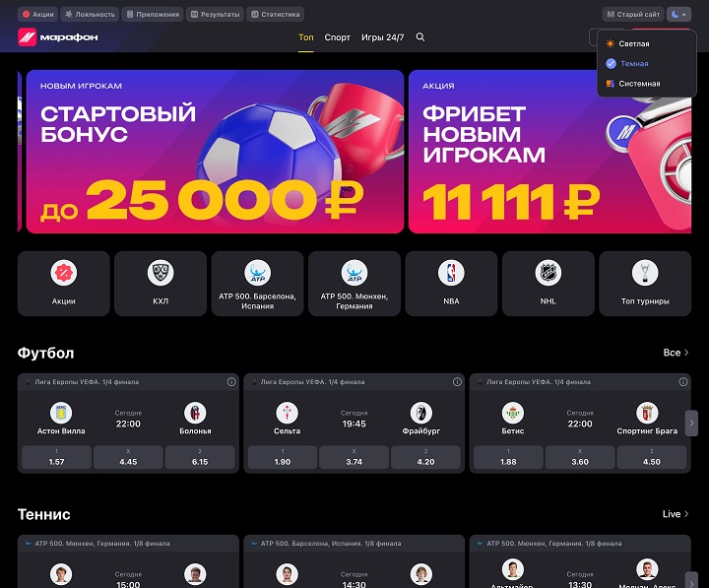Open the NBA league tile

coord(451,284)
